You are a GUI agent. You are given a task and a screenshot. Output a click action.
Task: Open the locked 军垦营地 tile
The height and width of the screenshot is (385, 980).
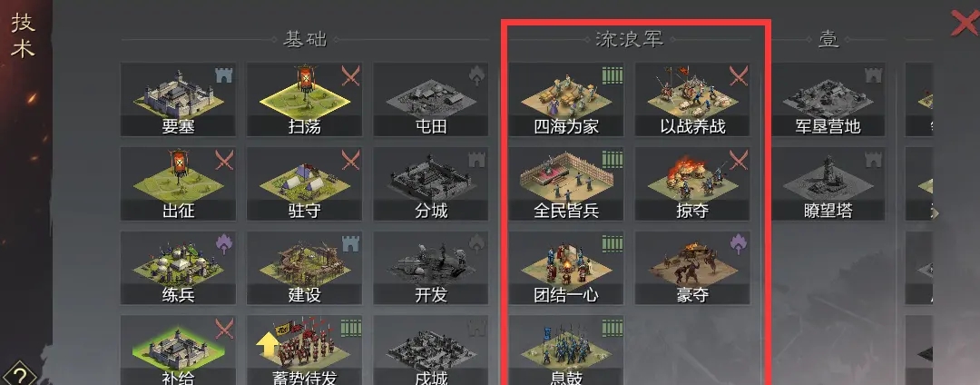click(x=828, y=99)
